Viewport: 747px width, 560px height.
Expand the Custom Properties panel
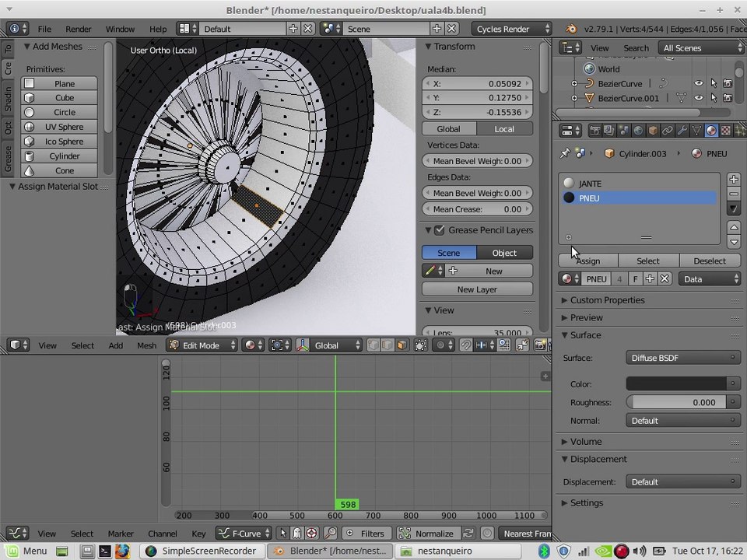(x=607, y=300)
